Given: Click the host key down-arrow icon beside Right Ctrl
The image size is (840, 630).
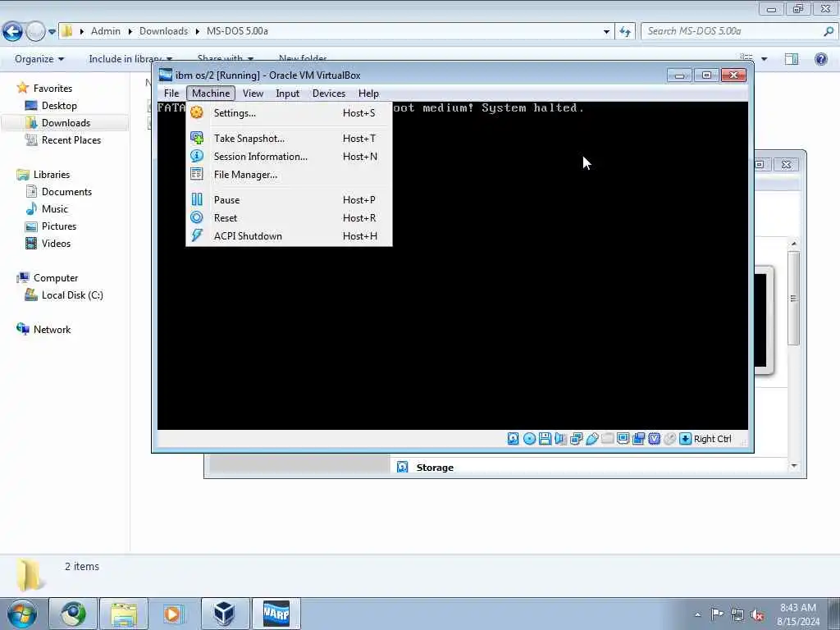Looking at the screenshot, I should pyautogui.click(x=685, y=439).
